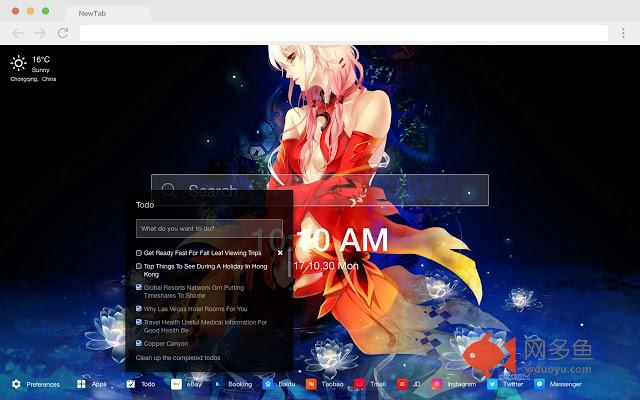Open Preferences gear icon
Viewport: 640px width, 400px height.
tap(16, 384)
